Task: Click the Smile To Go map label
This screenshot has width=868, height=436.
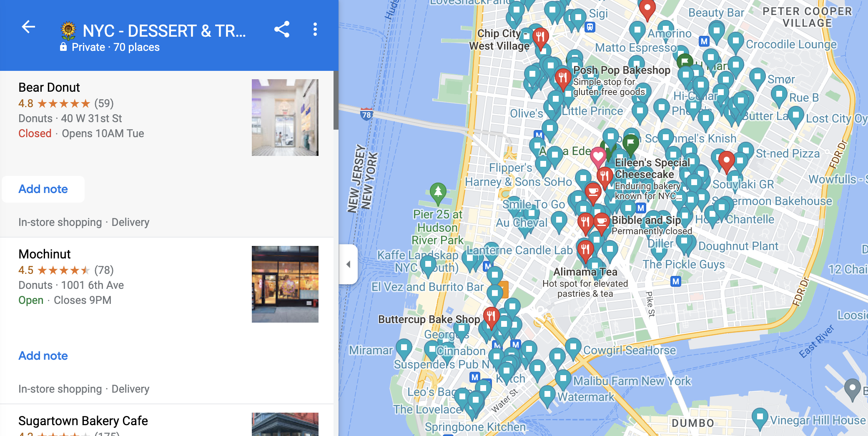Action: coord(533,204)
